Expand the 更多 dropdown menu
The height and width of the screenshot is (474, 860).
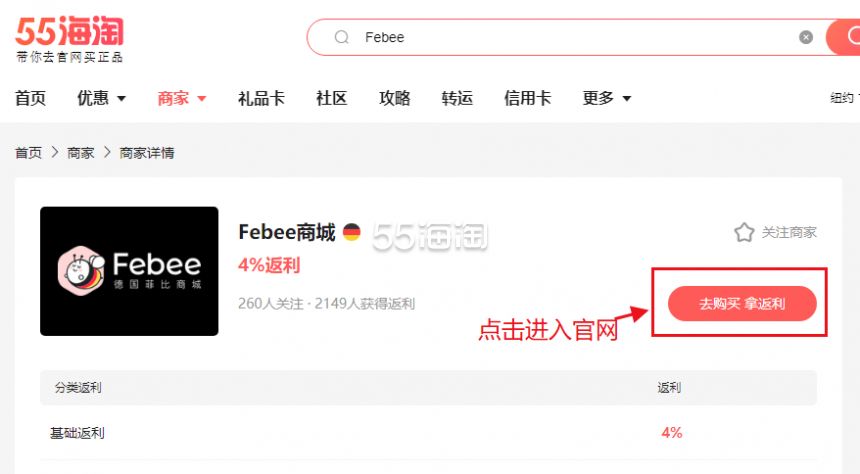pyautogui.click(x=607, y=98)
